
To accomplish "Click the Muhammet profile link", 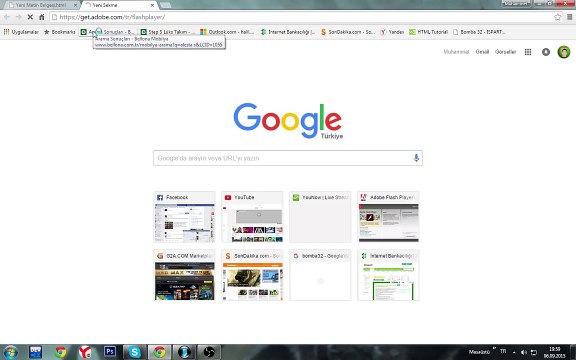I will 456,52.
